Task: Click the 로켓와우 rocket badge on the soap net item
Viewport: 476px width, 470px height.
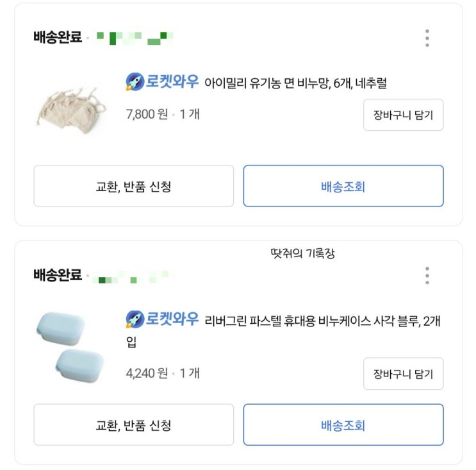Action: pos(162,82)
